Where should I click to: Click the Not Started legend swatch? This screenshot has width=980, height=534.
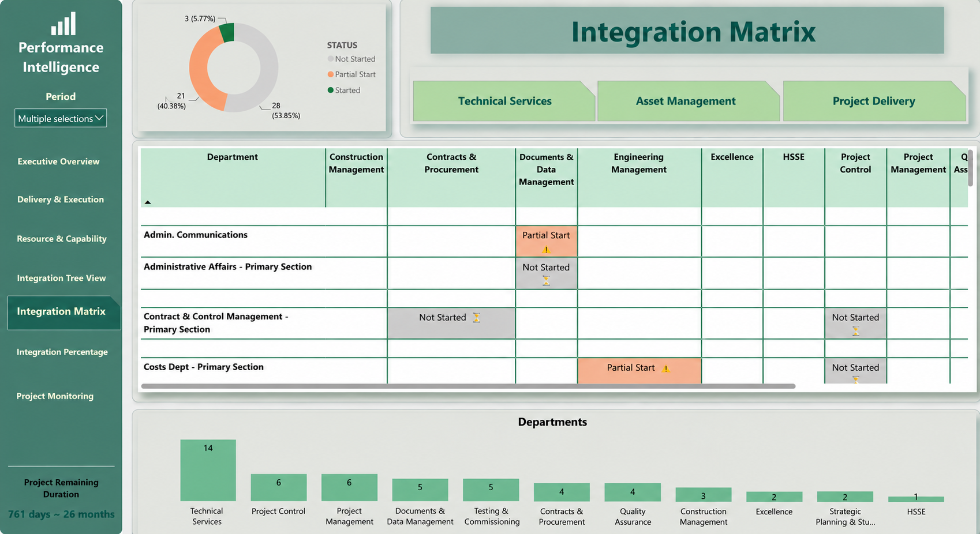tap(331, 59)
